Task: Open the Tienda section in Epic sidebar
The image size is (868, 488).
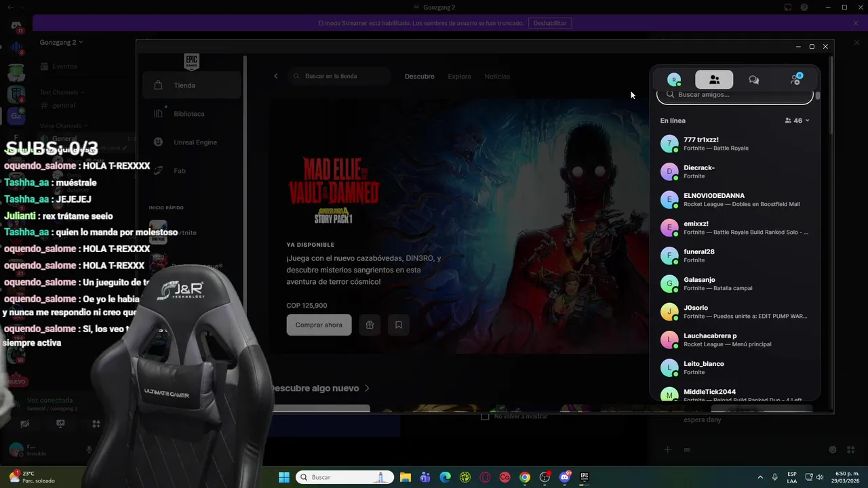Action: pyautogui.click(x=192, y=85)
